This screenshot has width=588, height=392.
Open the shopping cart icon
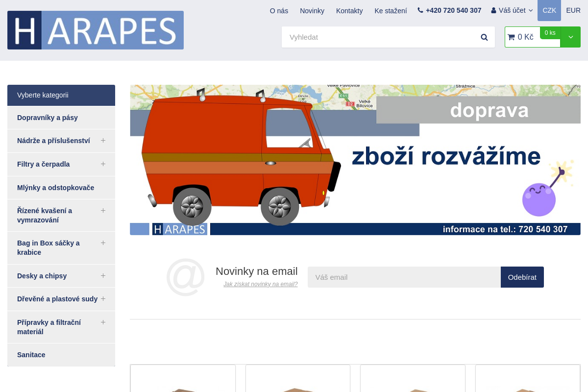tap(512, 37)
